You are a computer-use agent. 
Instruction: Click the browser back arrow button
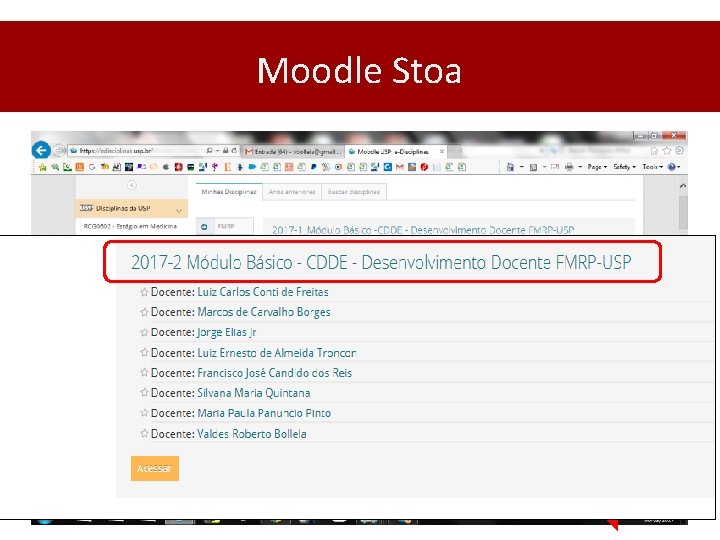(41, 150)
